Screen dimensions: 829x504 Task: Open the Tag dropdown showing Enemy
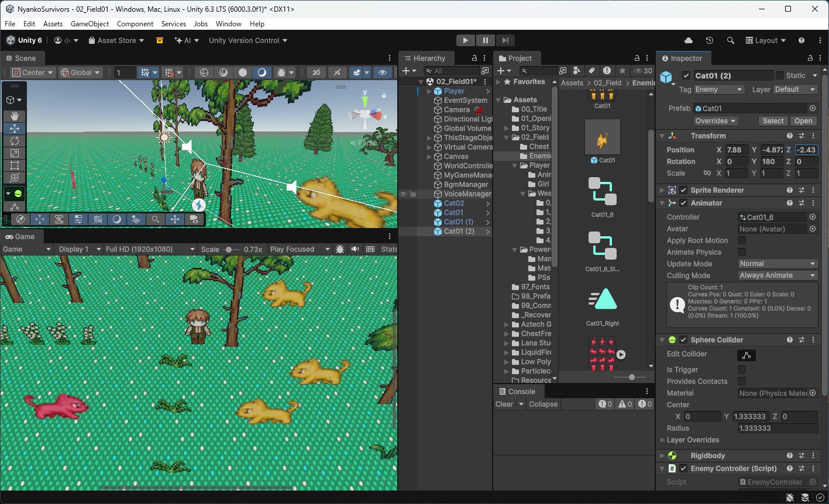tap(718, 89)
